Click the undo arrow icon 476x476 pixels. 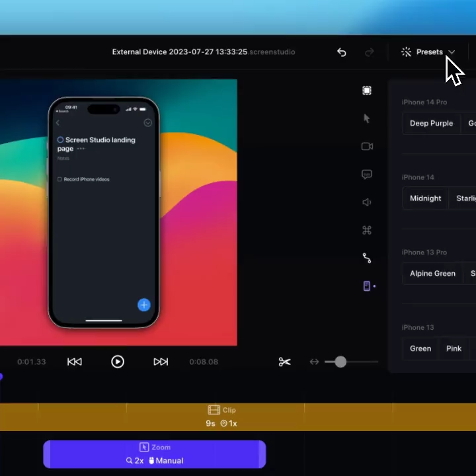[341, 52]
